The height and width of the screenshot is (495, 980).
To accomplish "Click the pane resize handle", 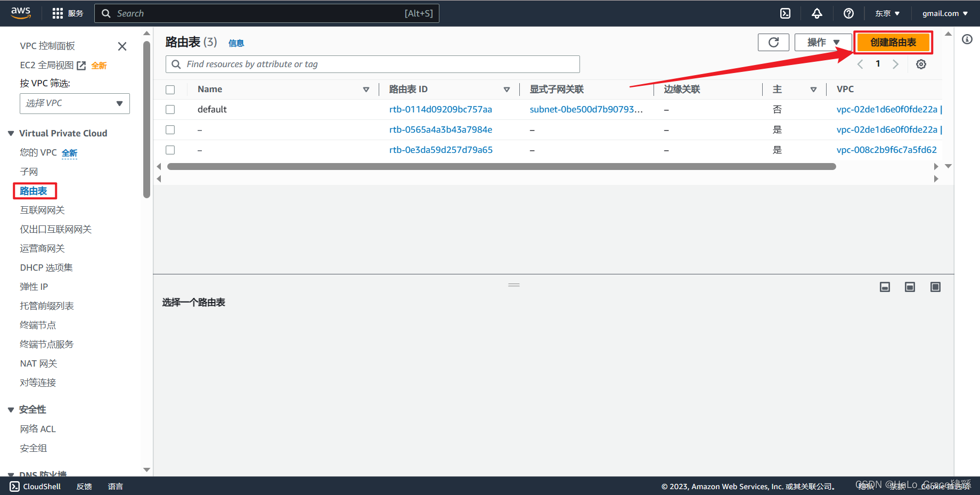I will coord(514,285).
